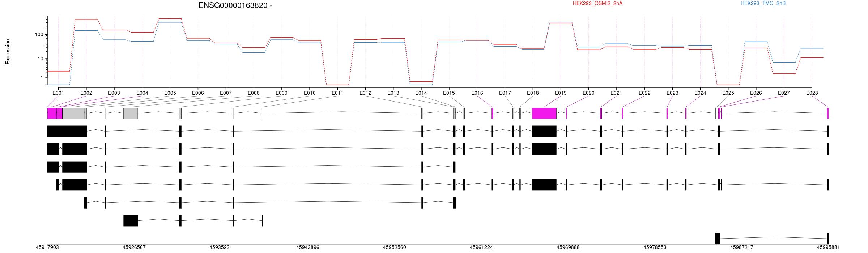Click exon label E017

(x=505, y=93)
